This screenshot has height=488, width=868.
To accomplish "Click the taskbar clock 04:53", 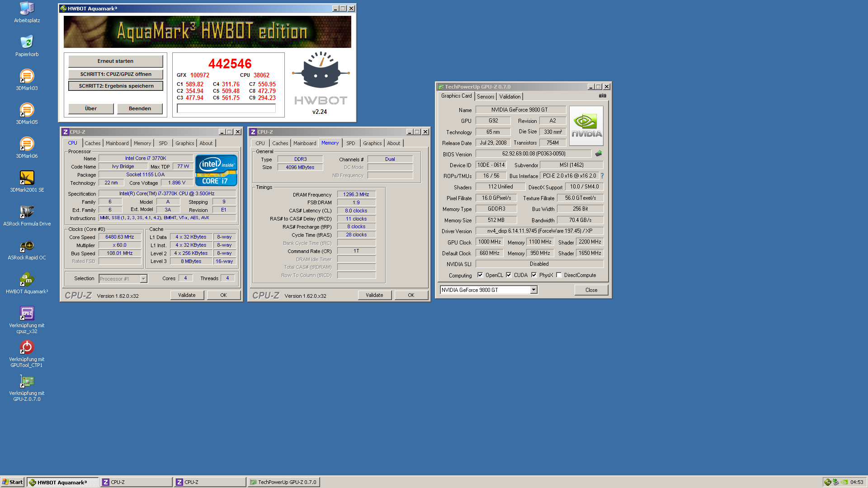I will (856, 482).
